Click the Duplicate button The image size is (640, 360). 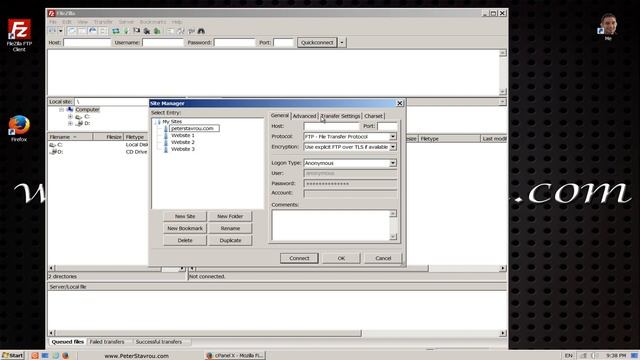[x=230, y=240]
